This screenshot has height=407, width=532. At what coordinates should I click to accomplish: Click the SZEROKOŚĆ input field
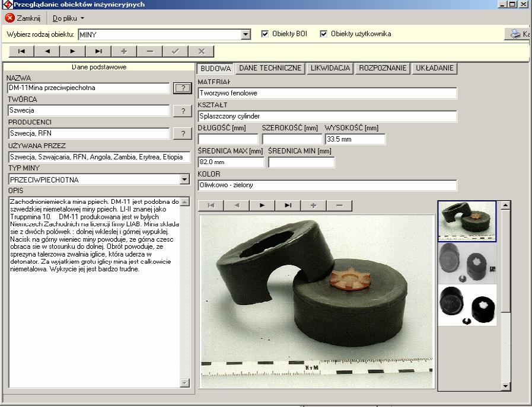pyautogui.click(x=292, y=139)
